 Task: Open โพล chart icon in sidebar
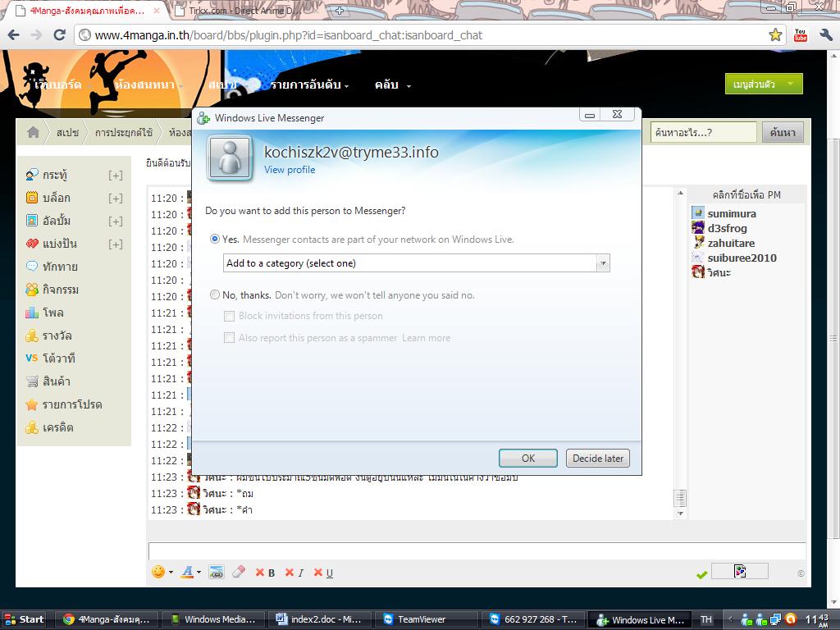point(32,313)
